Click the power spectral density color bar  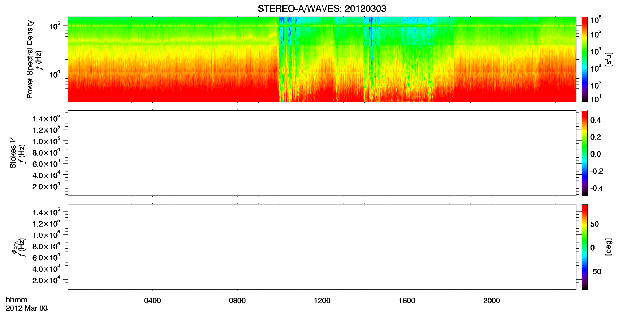585,59
